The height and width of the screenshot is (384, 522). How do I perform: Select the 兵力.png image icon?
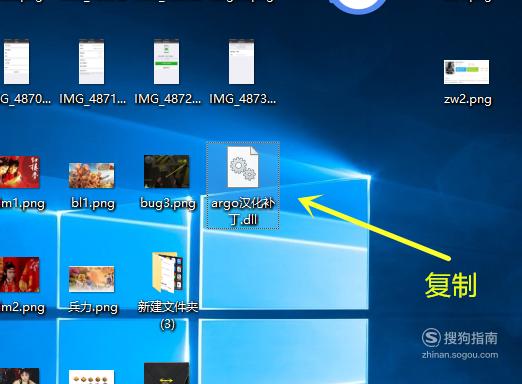click(x=92, y=279)
